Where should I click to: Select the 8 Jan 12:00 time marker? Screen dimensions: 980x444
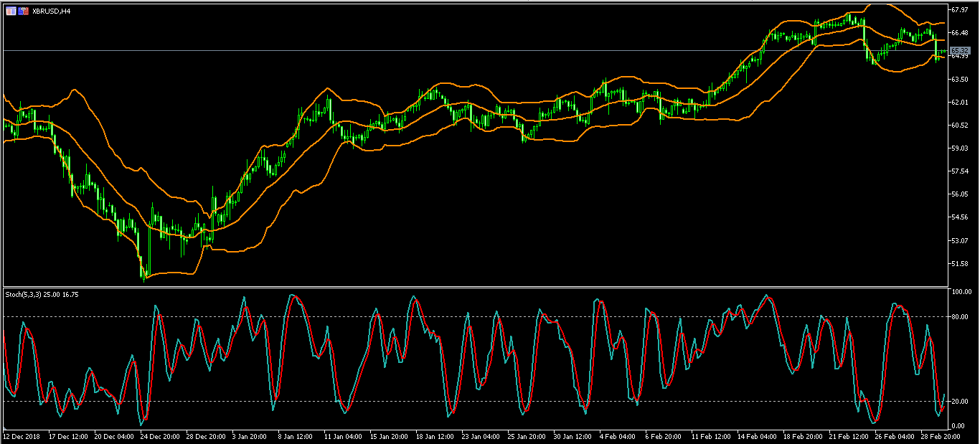coord(296,436)
